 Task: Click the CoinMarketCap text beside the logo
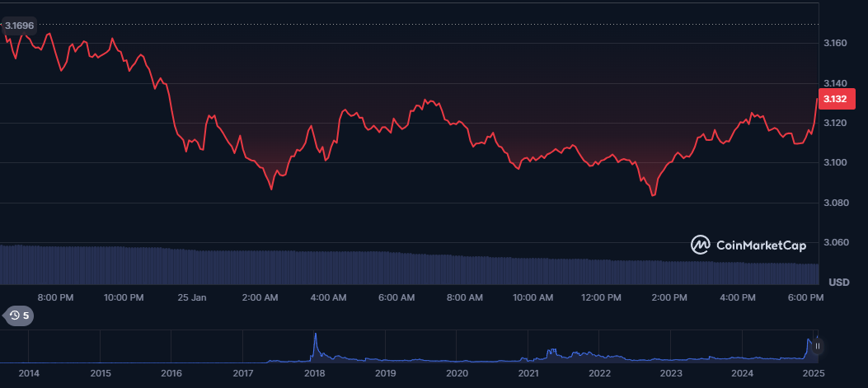pos(750,245)
